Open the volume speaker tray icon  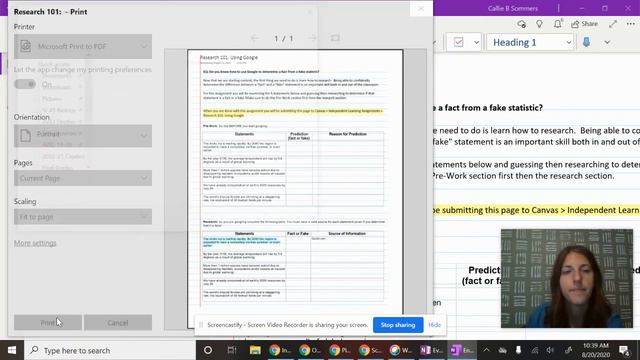click(550, 350)
